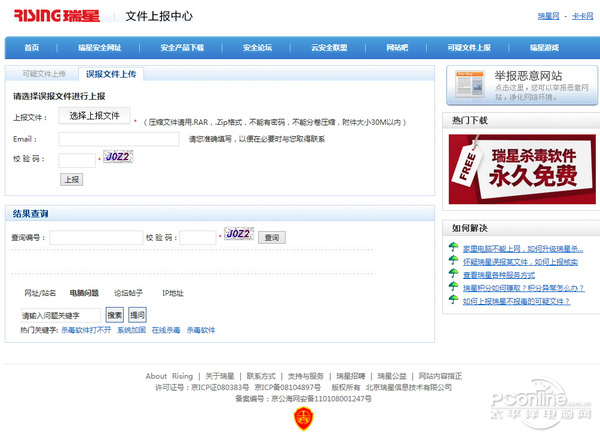
Task: Open 瑞星游戏 in the navigation bar
Action: [x=544, y=47]
